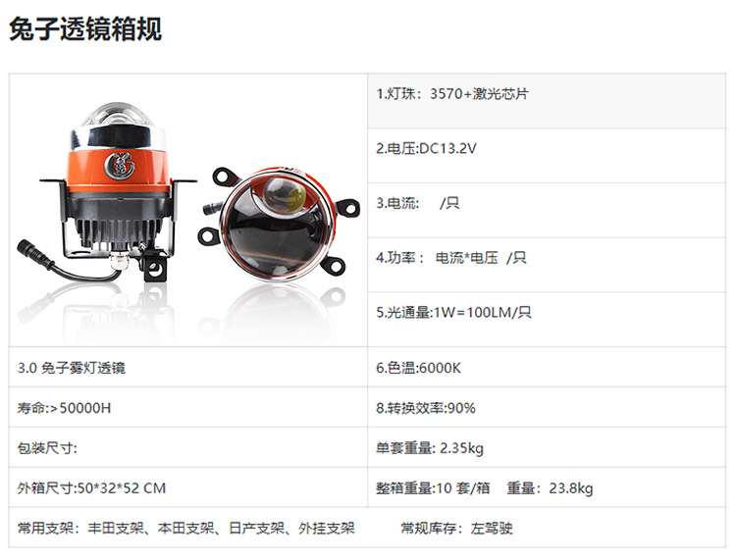Click the 整箱重量 10套/箱 text
The height and width of the screenshot is (560, 736).
pos(433,488)
